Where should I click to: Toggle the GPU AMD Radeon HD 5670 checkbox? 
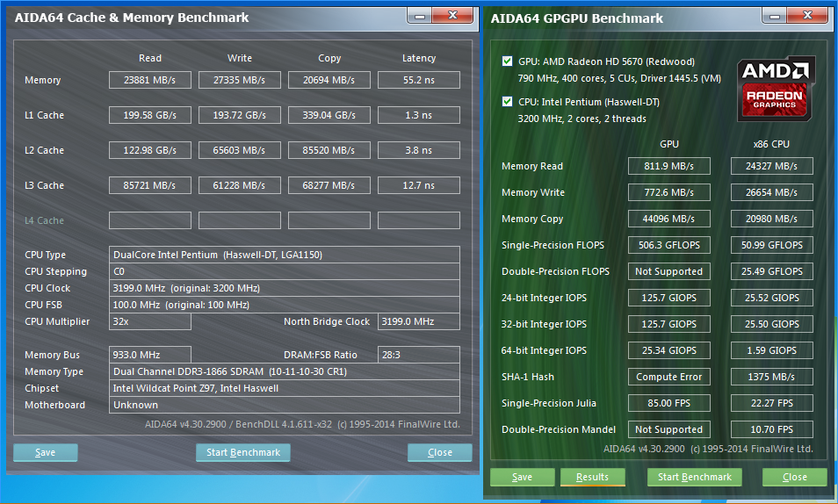[507, 61]
